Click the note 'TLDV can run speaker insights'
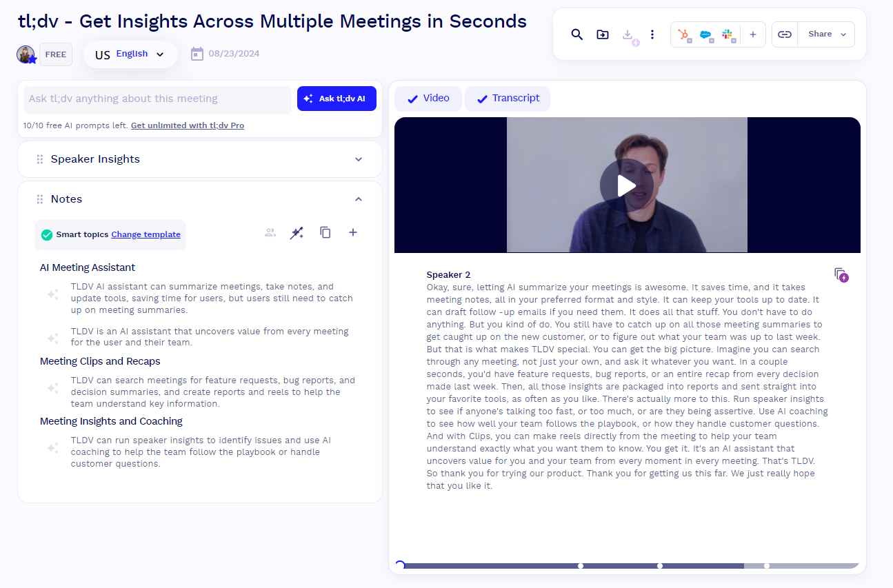Screen dimensions: 893x588 point(201,452)
